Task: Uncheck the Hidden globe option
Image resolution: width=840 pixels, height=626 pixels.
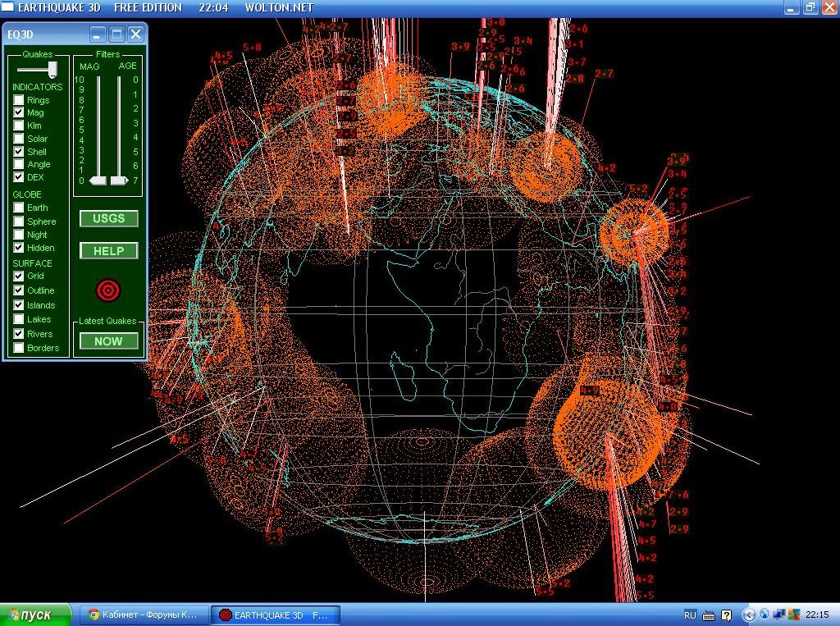Action: pyautogui.click(x=19, y=248)
